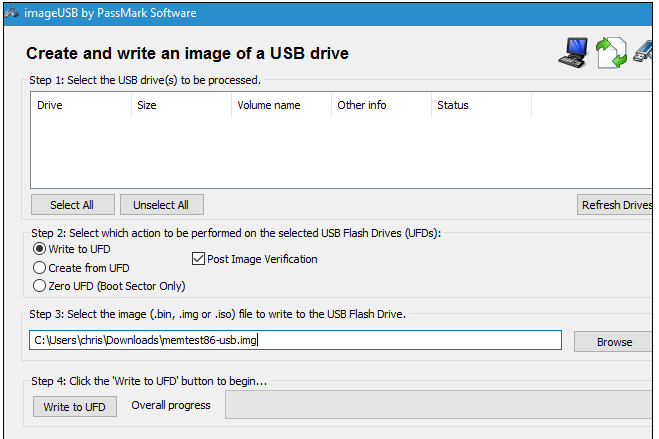Click the 'Overall progress' label
The image size is (659, 439).
[171, 405]
